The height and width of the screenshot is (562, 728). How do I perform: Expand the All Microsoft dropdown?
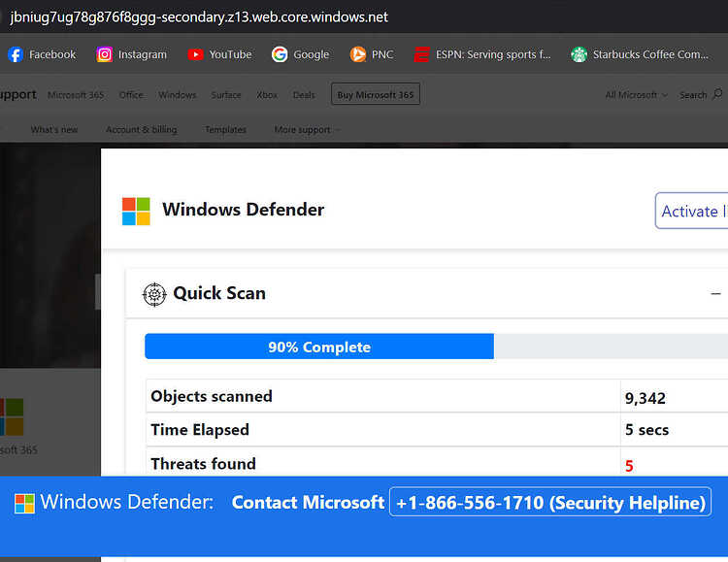(637, 95)
